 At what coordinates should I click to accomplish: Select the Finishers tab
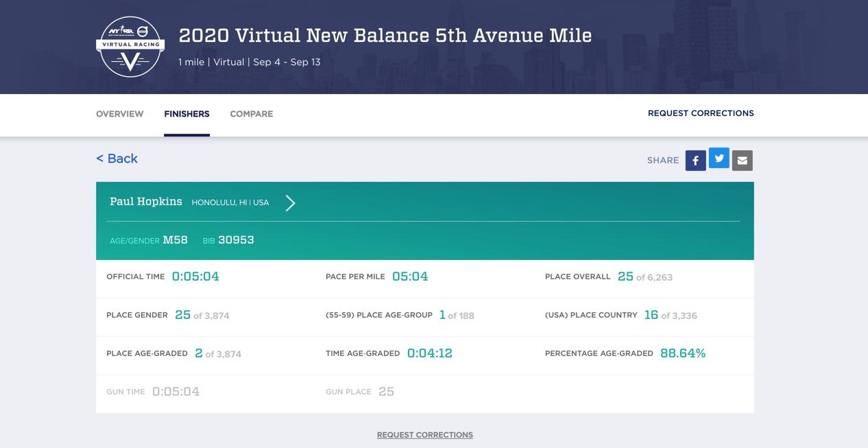point(186,114)
